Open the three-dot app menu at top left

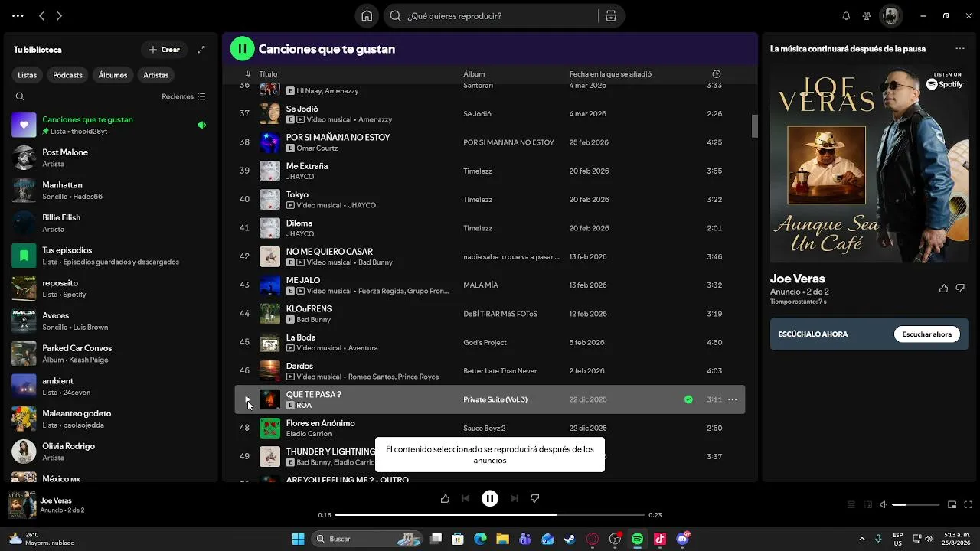click(18, 16)
